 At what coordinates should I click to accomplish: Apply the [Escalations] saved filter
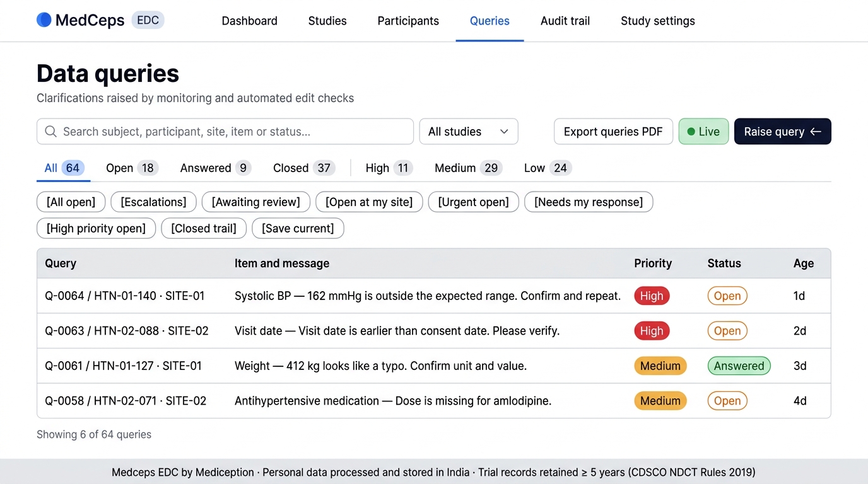point(153,202)
